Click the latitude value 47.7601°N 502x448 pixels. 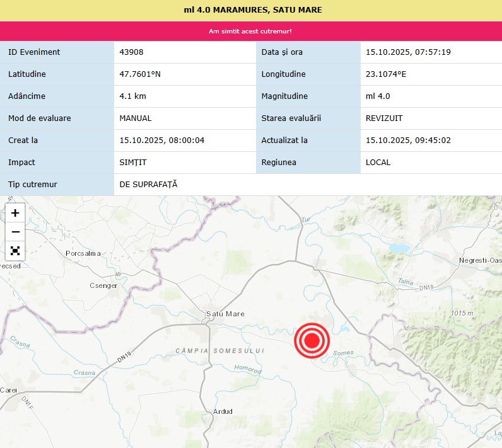pos(140,74)
